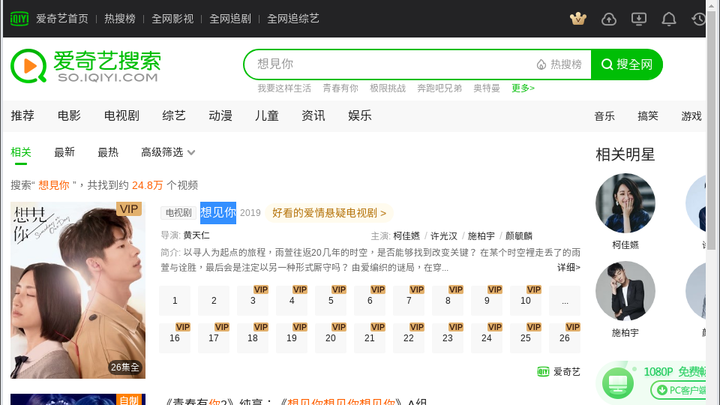Image resolution: width=720 pixels, height=405 pixels.
Task: Click hot search 奔跑吧兄弟
Action: coord(439,88)
